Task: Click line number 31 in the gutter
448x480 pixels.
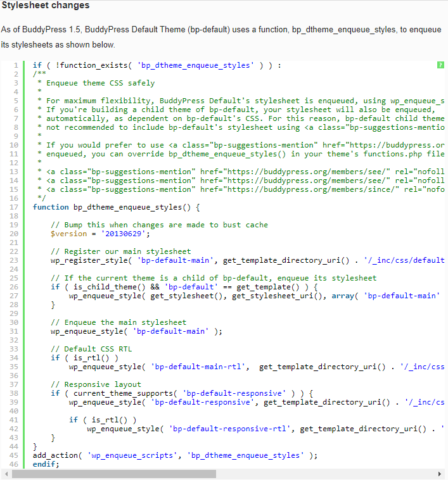Action: (x=14, y=332)
